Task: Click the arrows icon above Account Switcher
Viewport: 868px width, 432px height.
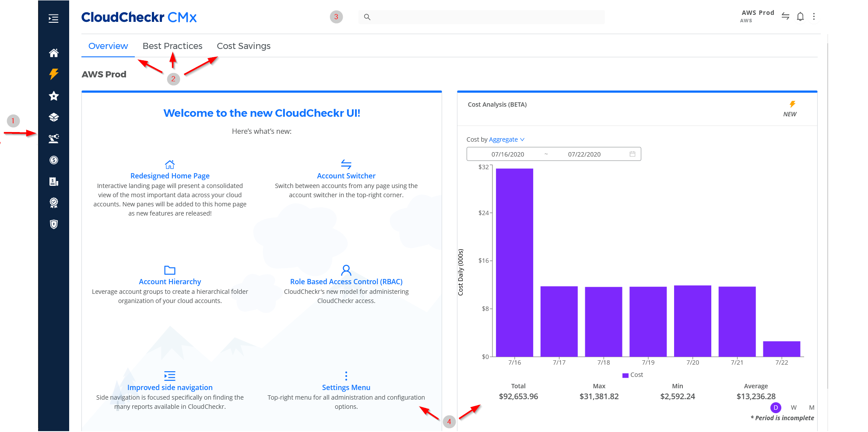Action: 346,164
